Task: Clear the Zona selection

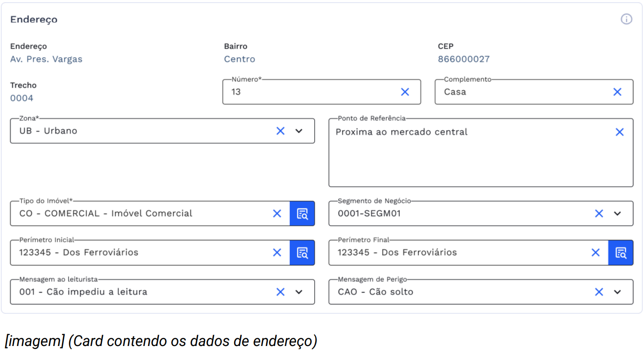Action: pyautogui.click(x=280, y=131)
